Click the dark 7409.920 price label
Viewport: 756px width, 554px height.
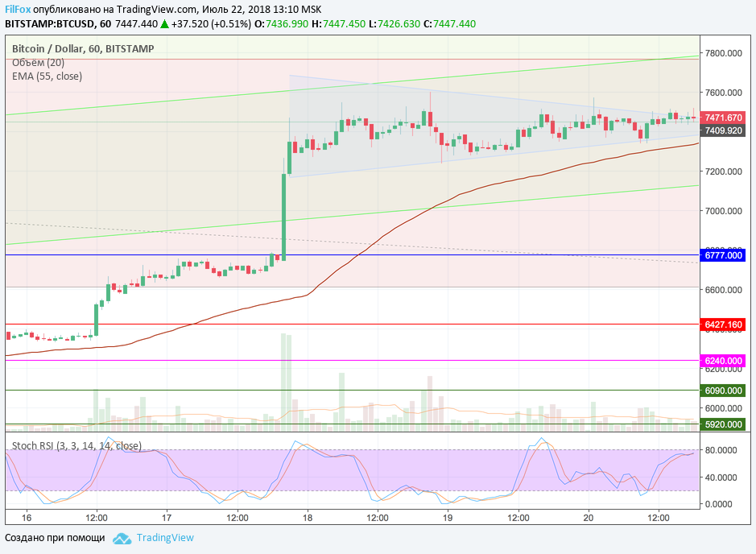(x=723, y=130)
